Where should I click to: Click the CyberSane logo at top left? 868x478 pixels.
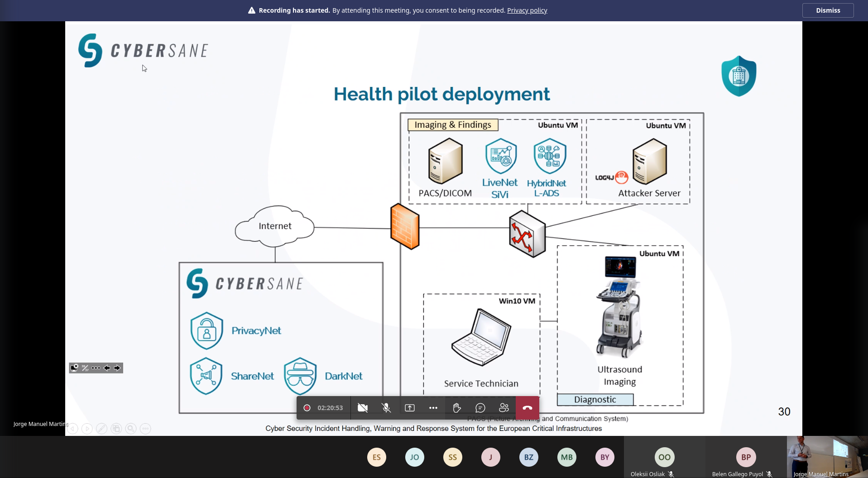[143, 50]
